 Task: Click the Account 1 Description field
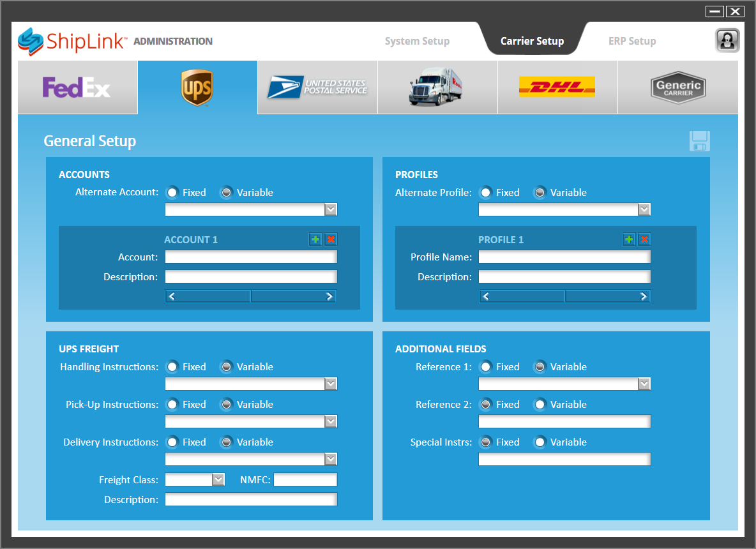point(251,276)
